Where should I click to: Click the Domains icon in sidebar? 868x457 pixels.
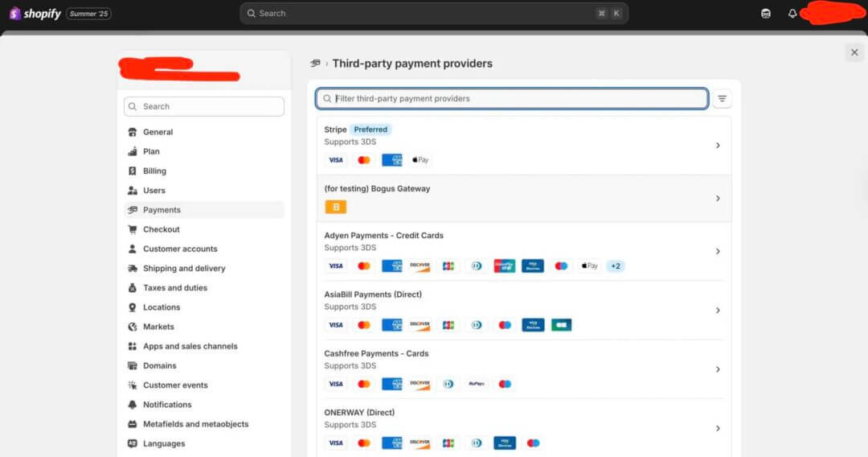(133, 365)
